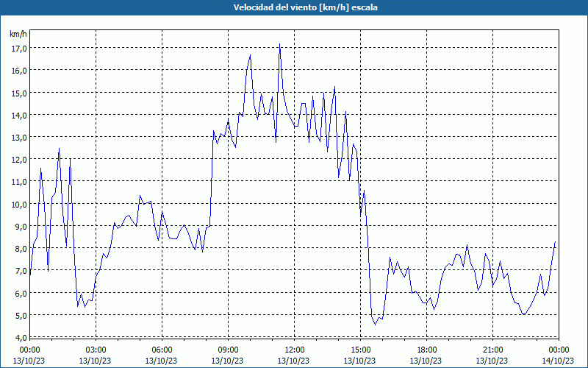Click the wind speed peak above 17 km/h
This screenshot has height=368, width=588.
[280, 44]
